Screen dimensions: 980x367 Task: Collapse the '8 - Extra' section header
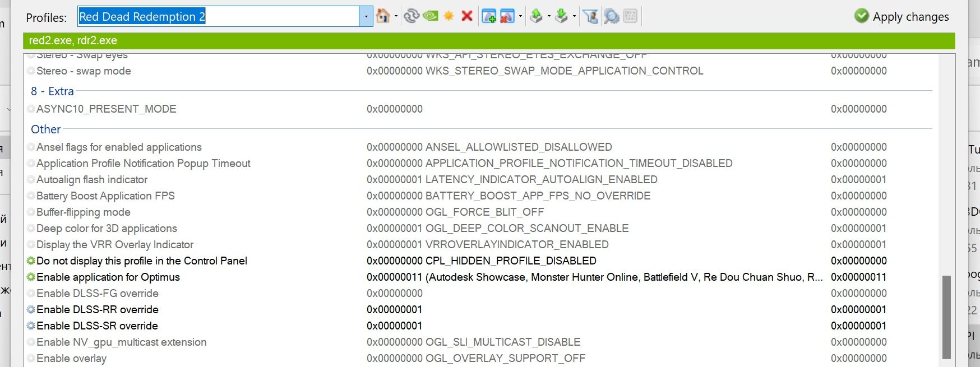52,91
